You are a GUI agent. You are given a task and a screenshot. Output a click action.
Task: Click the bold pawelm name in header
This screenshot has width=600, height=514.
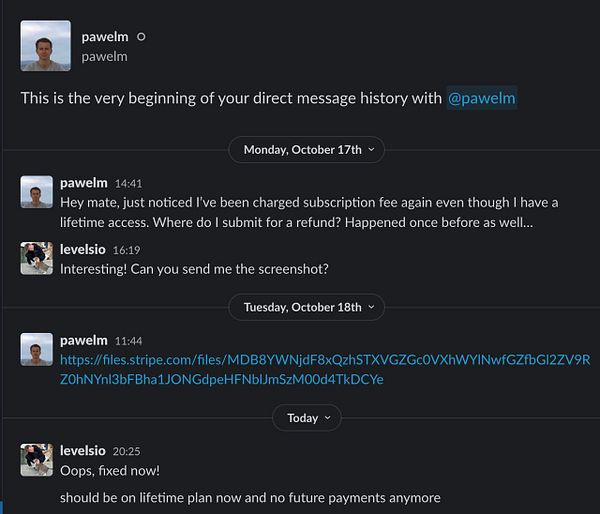(105, 37)
